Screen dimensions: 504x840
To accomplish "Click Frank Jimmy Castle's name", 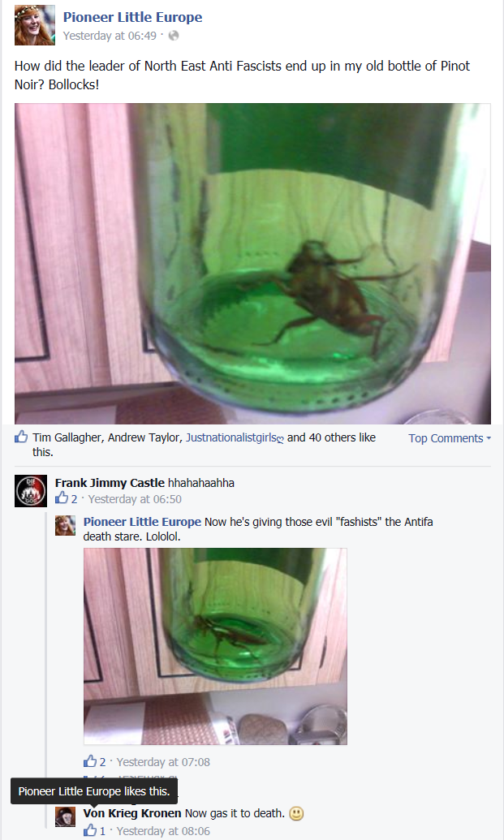I will (110, 483).
